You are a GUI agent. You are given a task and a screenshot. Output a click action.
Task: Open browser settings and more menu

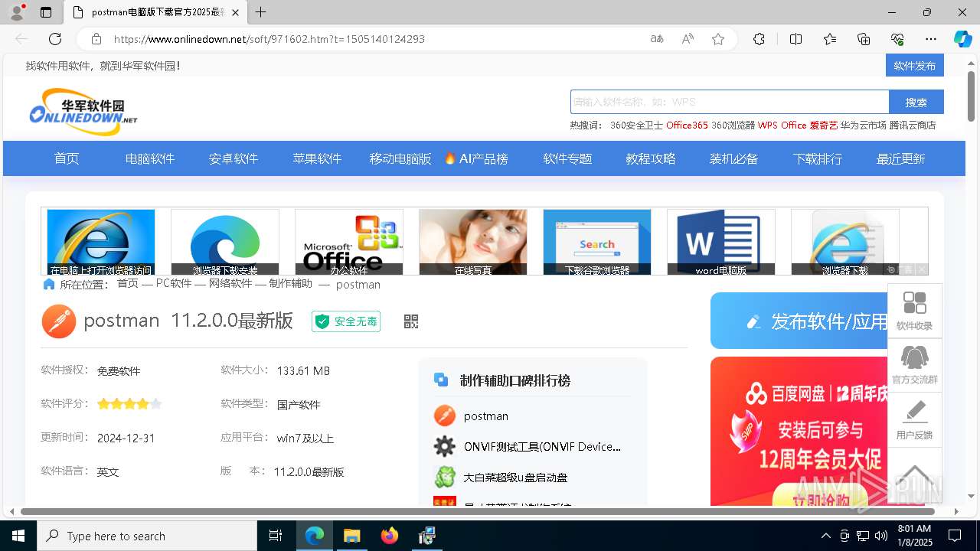tap(931, 39)
